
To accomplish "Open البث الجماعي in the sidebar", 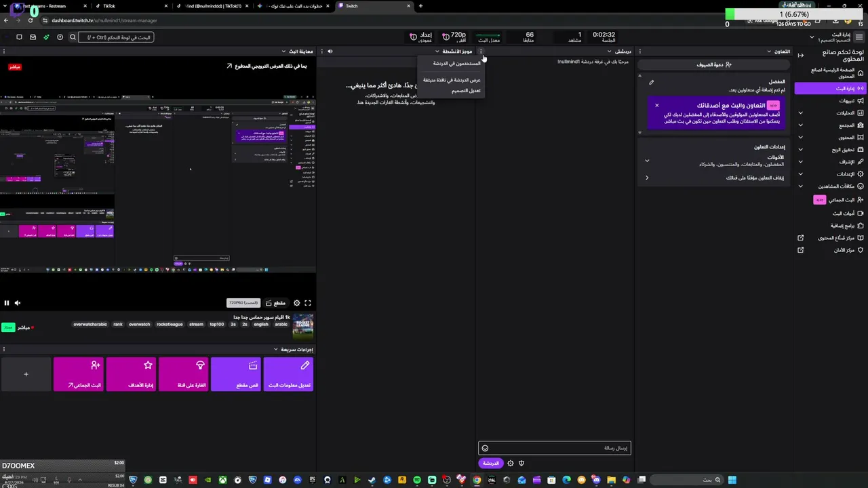I will [830, 200].
